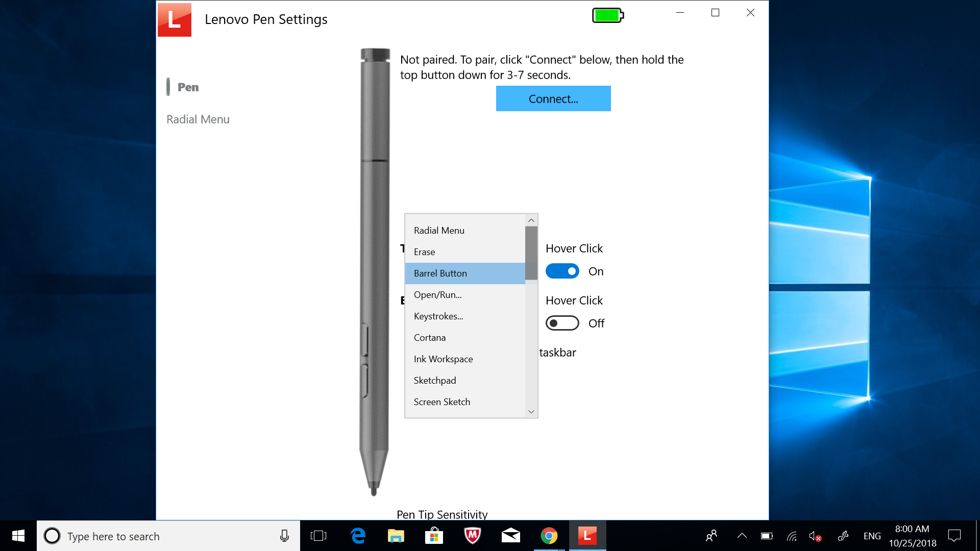Open Google Chrome from taskbar
This screenshot has height=551, width=980.
point(549,536)
